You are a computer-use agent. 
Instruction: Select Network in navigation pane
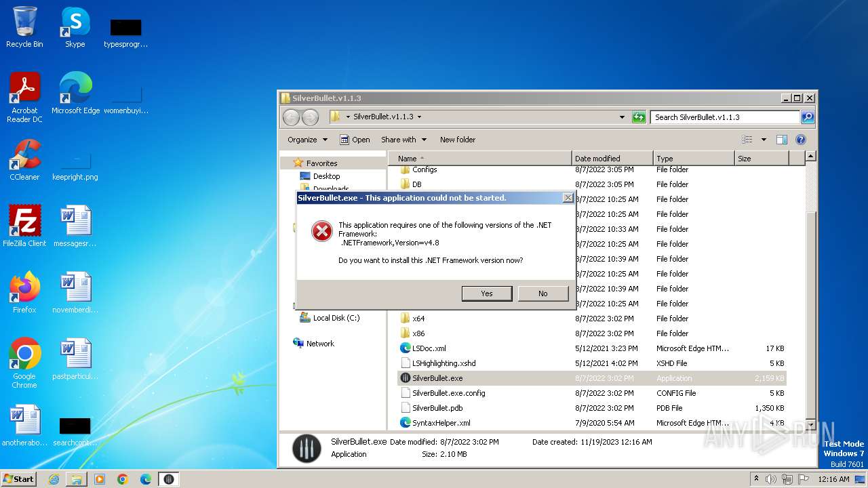coord(320,344)
